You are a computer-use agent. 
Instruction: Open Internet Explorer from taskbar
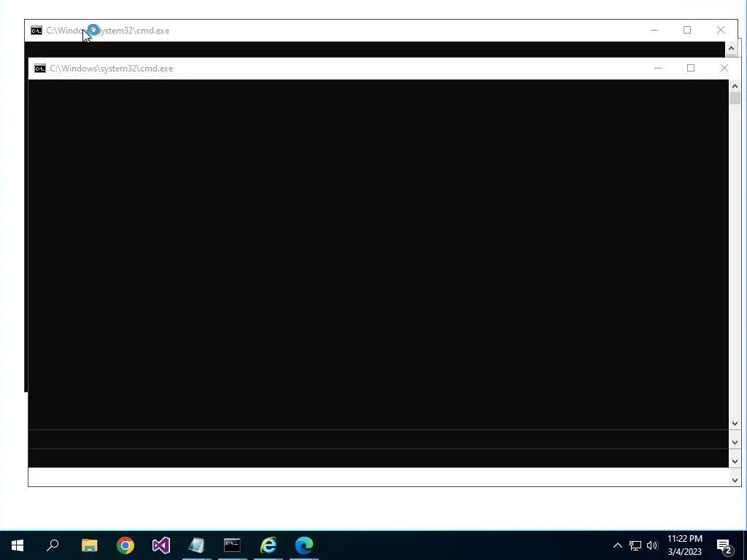(x=268, y=545)
